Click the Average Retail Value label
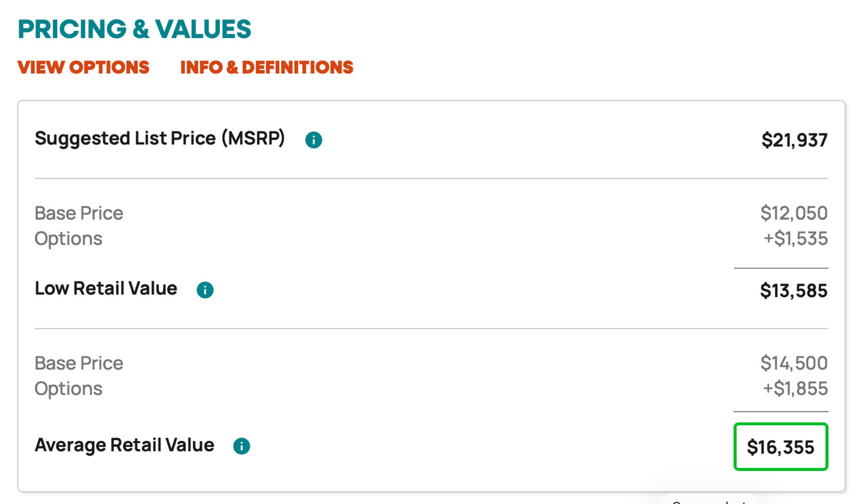859x504 pixels. pos(124,446)
